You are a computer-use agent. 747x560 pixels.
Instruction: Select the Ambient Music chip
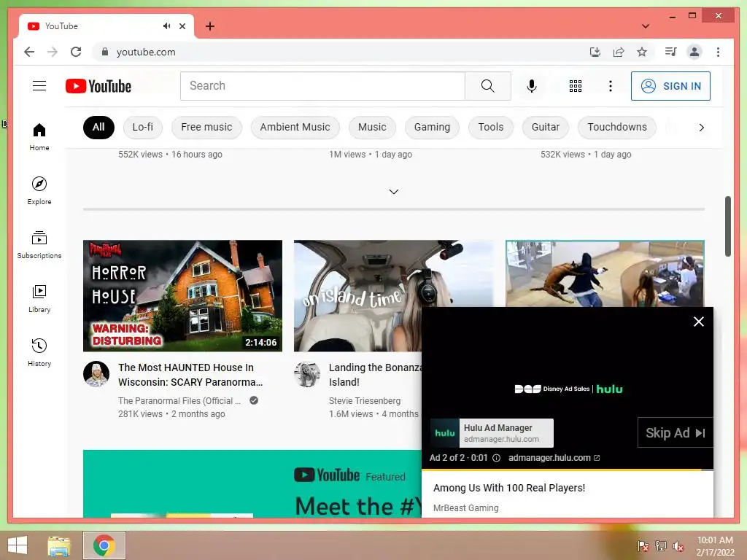(x=295, y=127)
